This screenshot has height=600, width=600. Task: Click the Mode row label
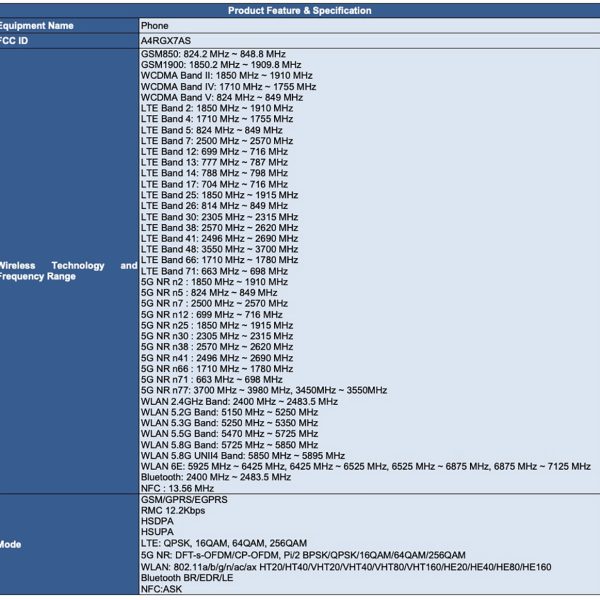[12, 545]
